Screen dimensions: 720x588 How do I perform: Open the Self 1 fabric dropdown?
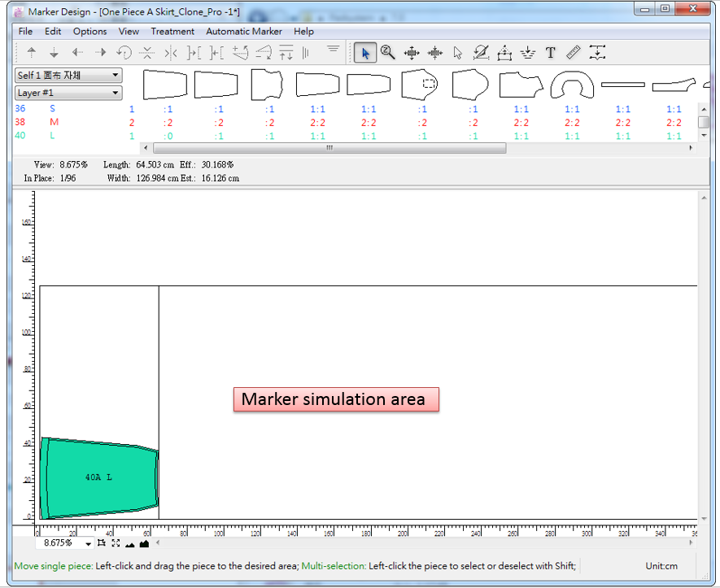(x=116, y=75)
